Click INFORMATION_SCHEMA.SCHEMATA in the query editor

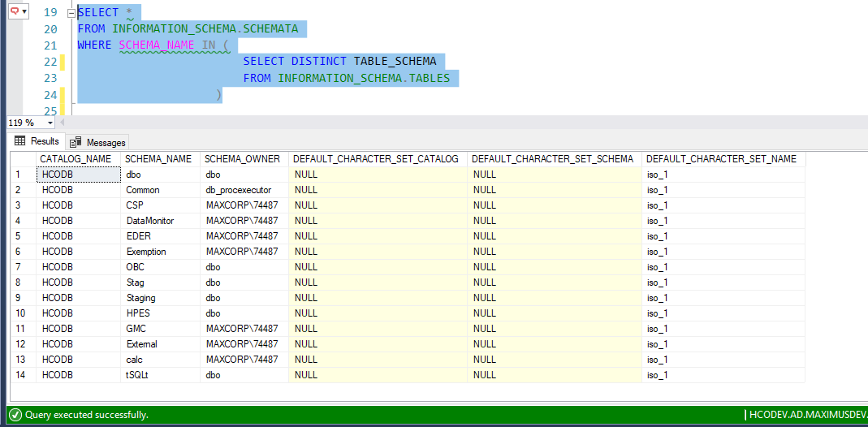click(205, 28)
